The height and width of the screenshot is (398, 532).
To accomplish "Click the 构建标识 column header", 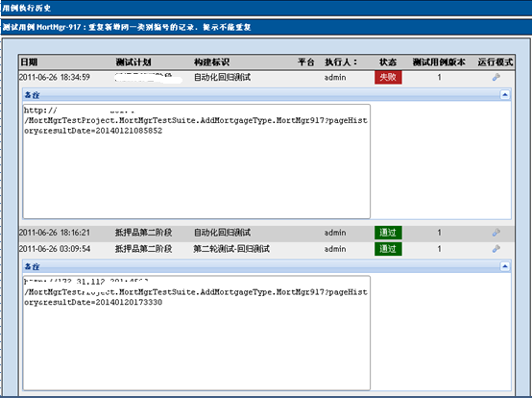I will [x=211, y=62].
